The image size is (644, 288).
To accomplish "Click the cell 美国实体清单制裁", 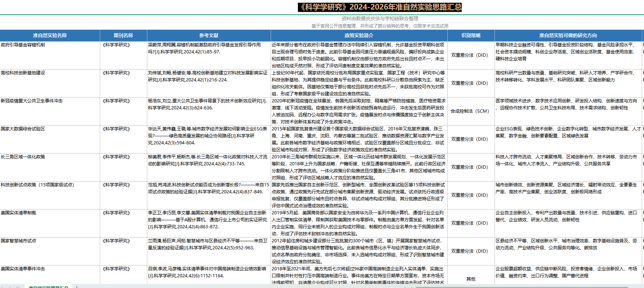I will pos(50,223).
